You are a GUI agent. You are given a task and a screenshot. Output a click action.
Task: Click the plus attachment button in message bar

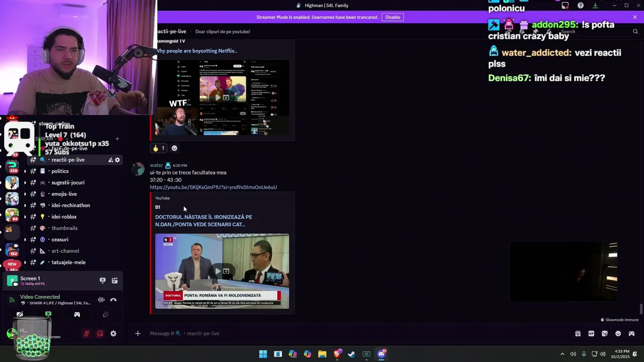[x=137, y=333]
